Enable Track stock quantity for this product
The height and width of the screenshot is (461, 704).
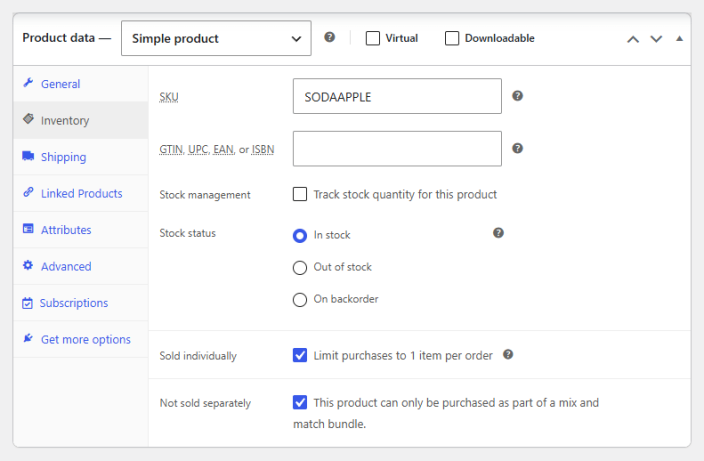coord(300,194)
